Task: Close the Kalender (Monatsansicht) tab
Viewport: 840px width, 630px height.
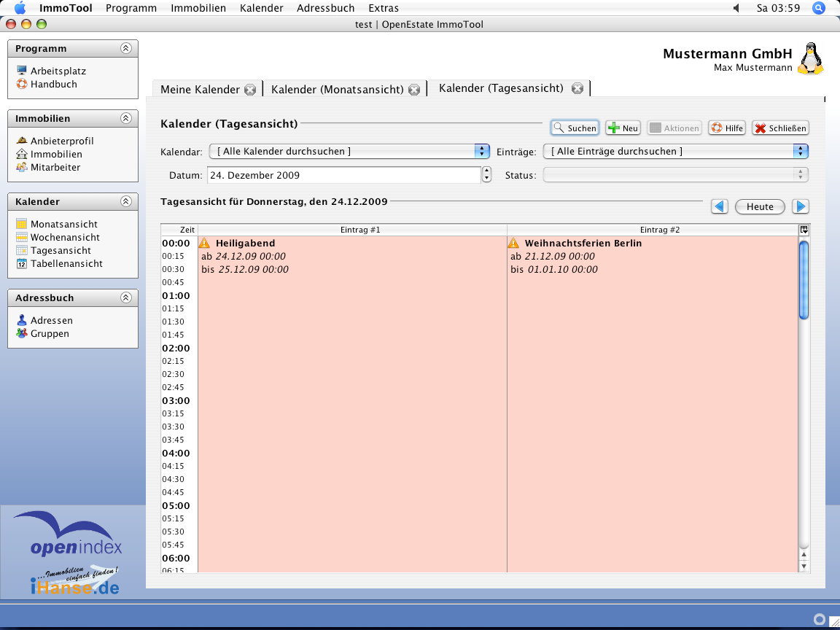Action: click(x=414, y=90)
